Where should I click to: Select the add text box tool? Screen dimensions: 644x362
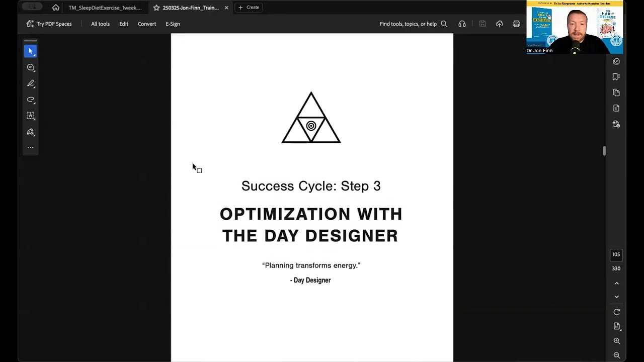31,116
